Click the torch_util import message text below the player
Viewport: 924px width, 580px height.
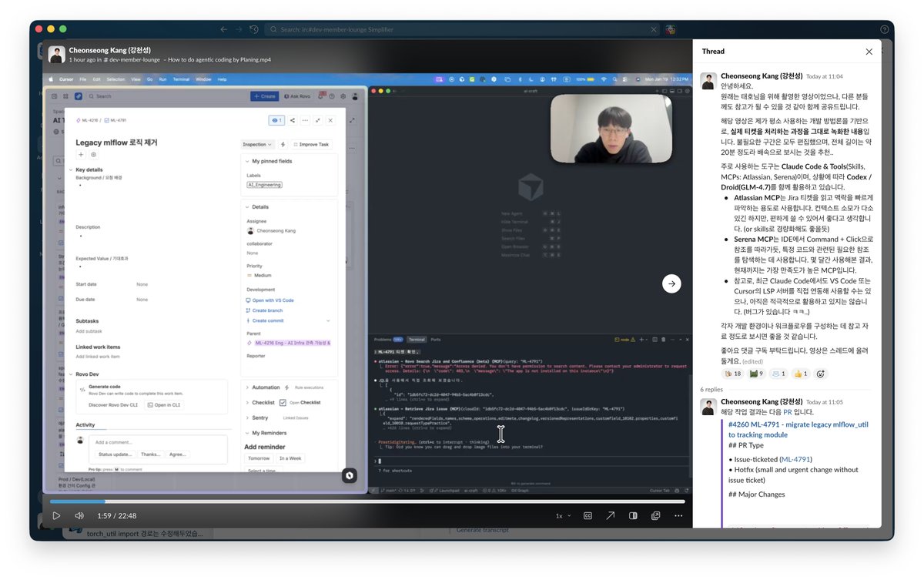[x=145, y=533]
